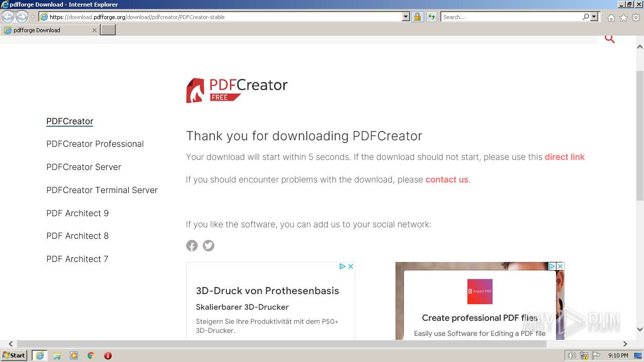Click the address bar URL field

tap(220, 17)
